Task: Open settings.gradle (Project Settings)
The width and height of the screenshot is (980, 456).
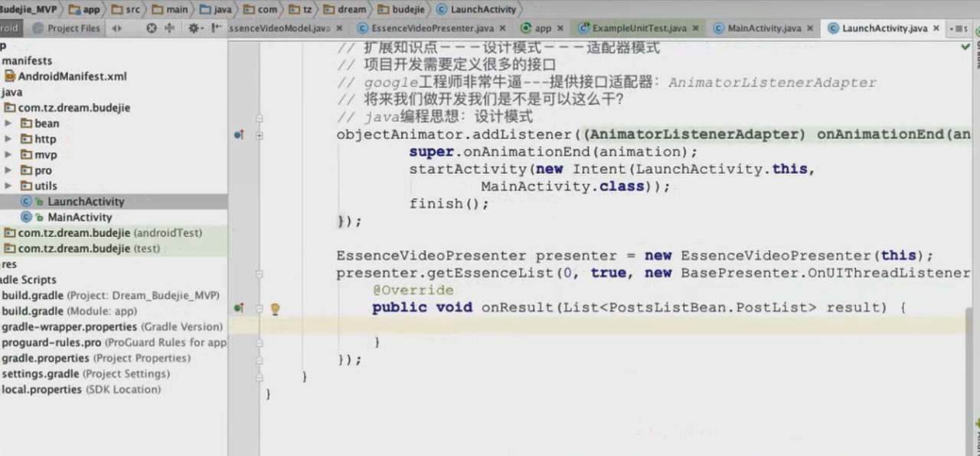Action: click(x=86, y=374)
